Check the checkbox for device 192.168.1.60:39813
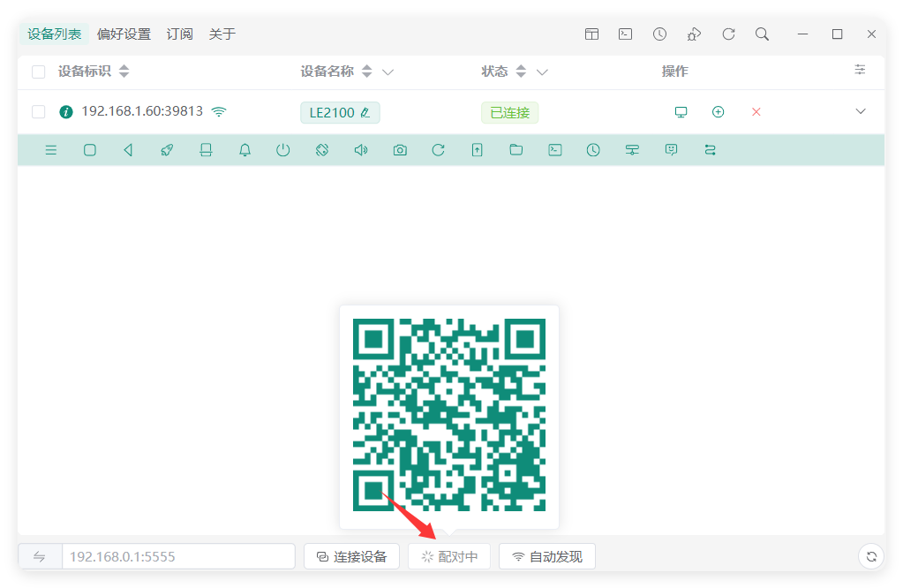 click(x=39, y=112)
